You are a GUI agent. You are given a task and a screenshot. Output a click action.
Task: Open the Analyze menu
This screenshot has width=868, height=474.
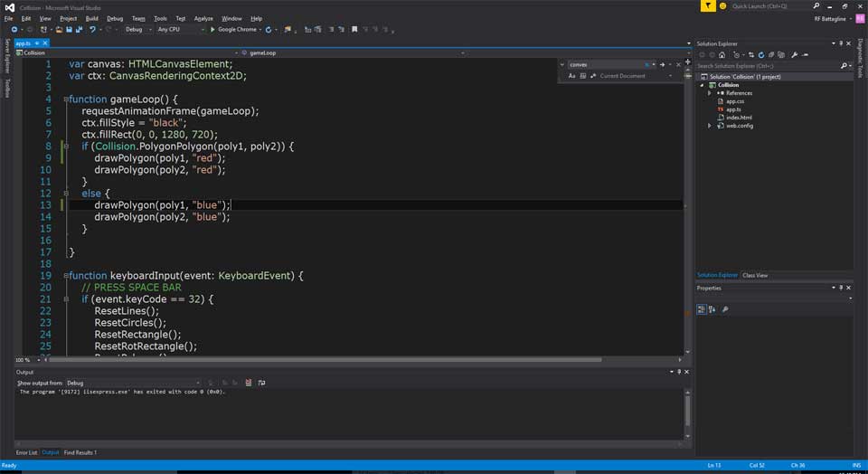coord(203,19)
